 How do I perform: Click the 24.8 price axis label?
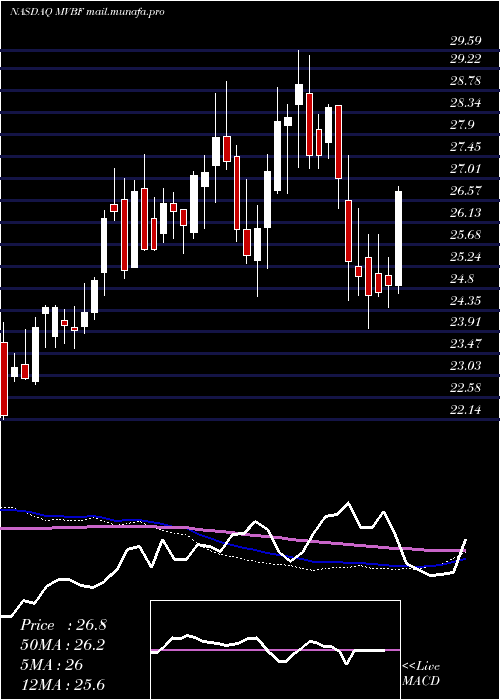(x=462, y=279)
